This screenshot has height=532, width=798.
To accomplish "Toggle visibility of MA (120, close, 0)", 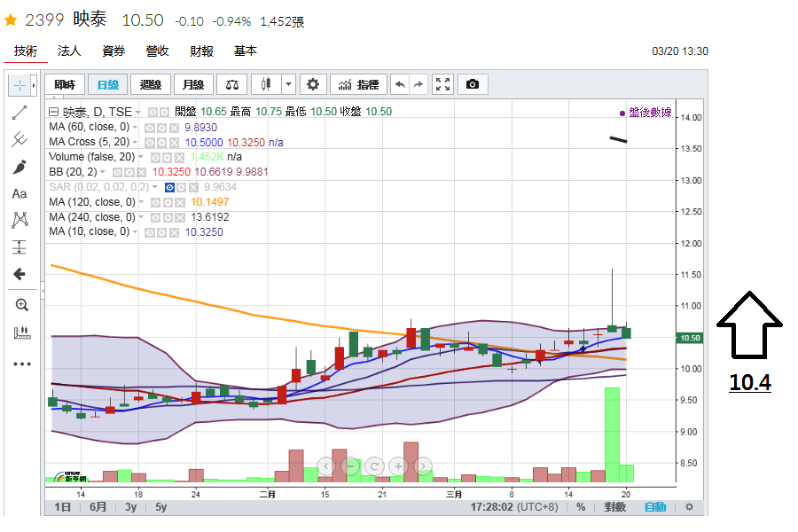I will (156, 203).
